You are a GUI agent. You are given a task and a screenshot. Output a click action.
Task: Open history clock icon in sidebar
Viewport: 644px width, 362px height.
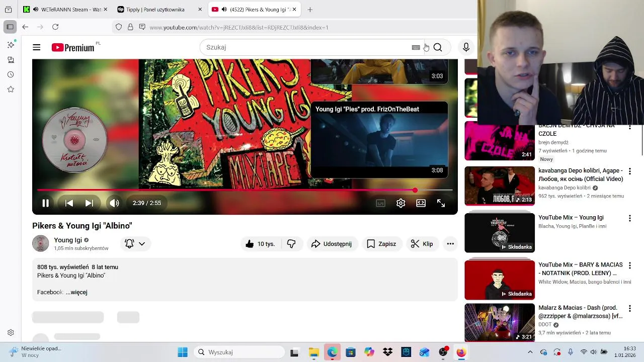pos(11,74)
